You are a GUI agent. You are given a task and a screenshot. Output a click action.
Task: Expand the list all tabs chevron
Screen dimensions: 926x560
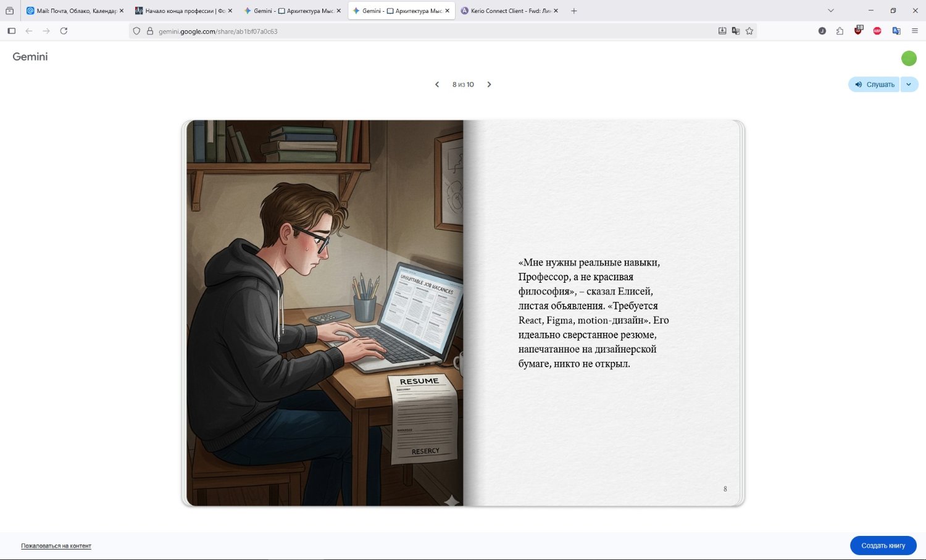click(830, 10)
